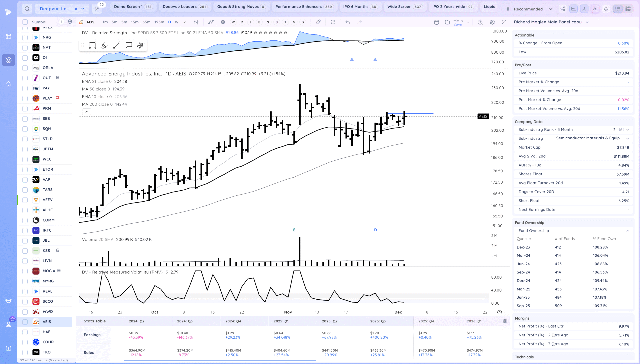
Task: Click the blue horizontal price line
Action: pos(420,113)
